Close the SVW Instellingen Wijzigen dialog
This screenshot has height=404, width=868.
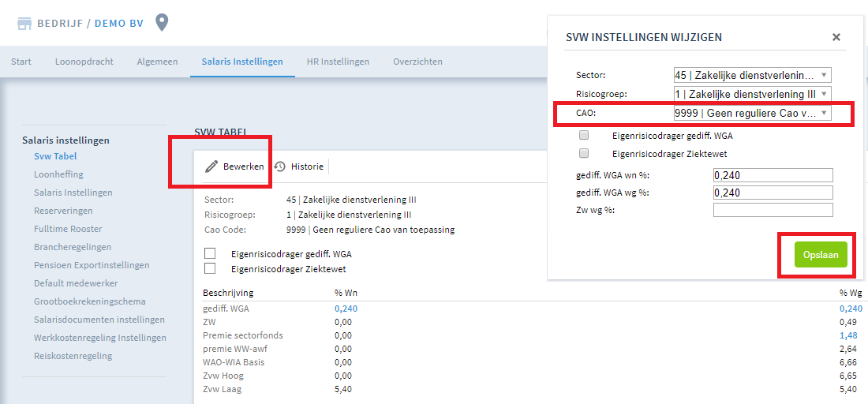pos(836,37)
